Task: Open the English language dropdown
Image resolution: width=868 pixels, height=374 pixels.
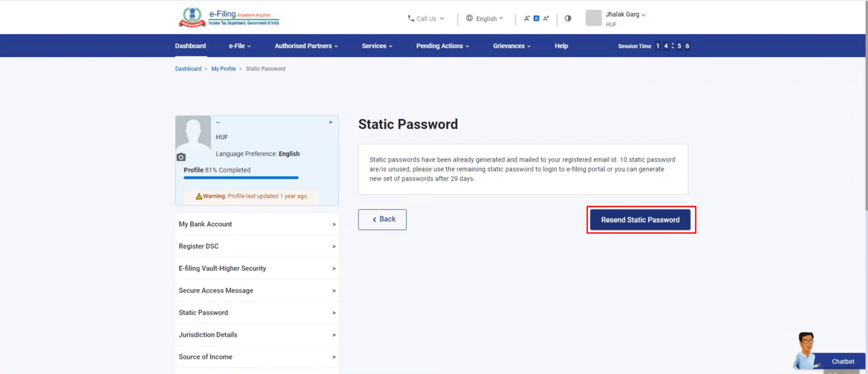Action: tap(485, 19)
